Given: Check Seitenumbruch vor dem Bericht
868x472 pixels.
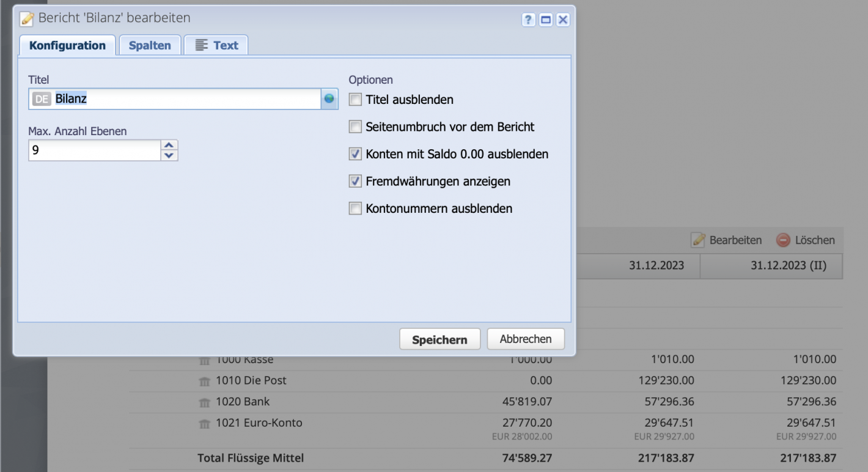Looking at the screenshot, I should [x=355, y=127].
